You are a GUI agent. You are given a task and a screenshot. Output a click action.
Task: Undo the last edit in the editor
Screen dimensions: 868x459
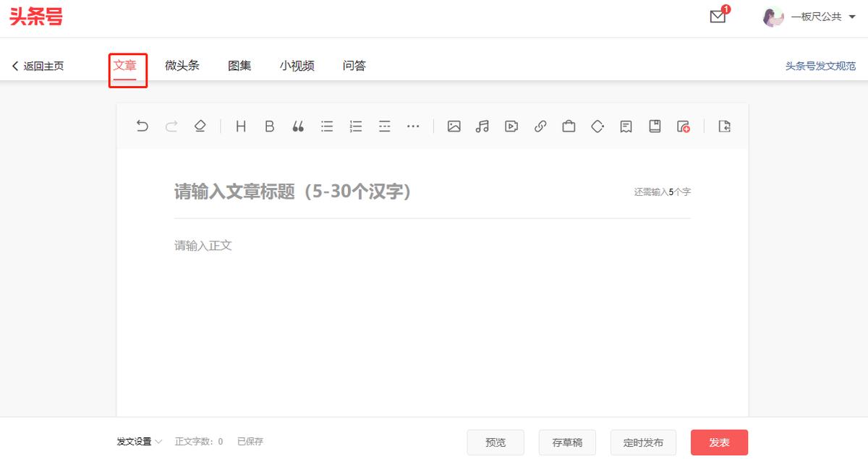pyautogui.click(x=142, y=126)
